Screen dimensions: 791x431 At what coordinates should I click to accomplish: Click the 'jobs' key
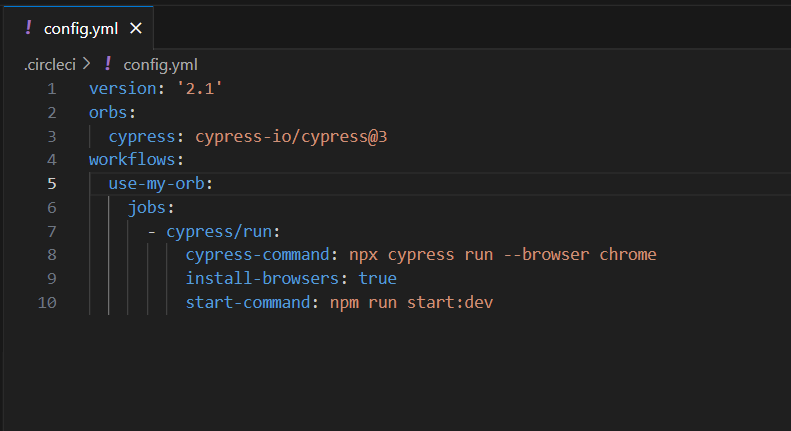coord(146,207)
